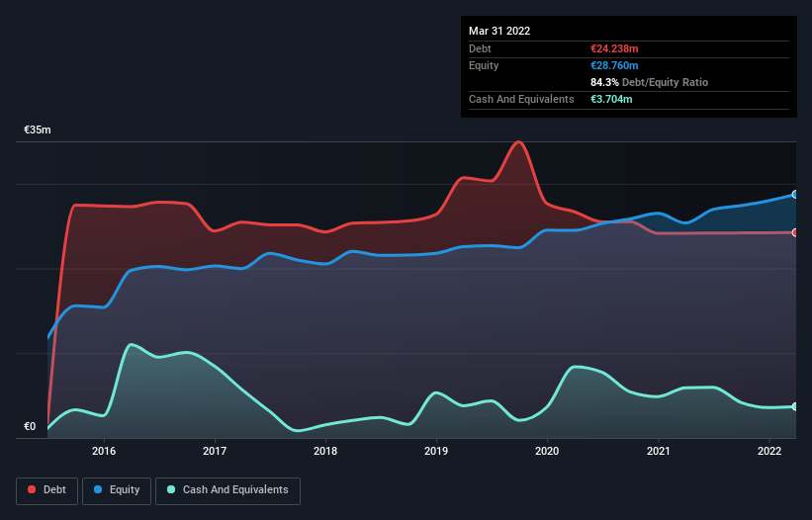The width and height of the screenshot is (812, 520).
Task: Toggle the Debt series legend button
Action: (46, 490)
